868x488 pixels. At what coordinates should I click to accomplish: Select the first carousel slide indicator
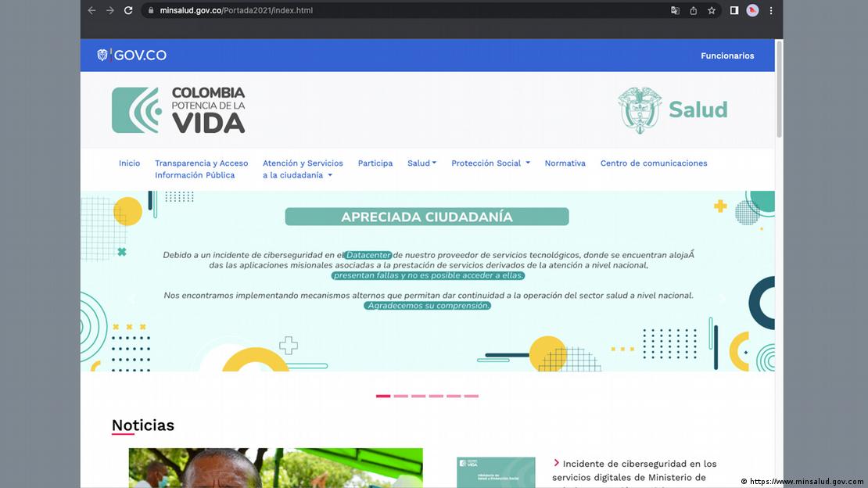tap(383, 396)
